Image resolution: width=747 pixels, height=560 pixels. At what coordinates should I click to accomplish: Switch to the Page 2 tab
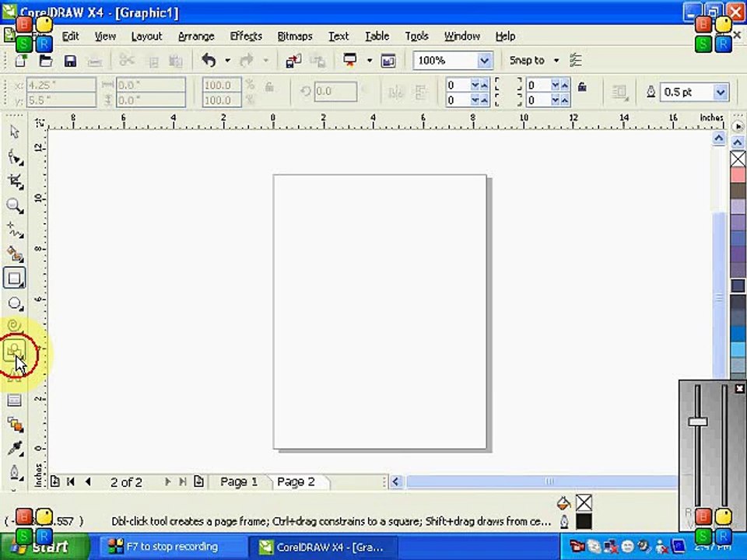click(x=296, y=482)
